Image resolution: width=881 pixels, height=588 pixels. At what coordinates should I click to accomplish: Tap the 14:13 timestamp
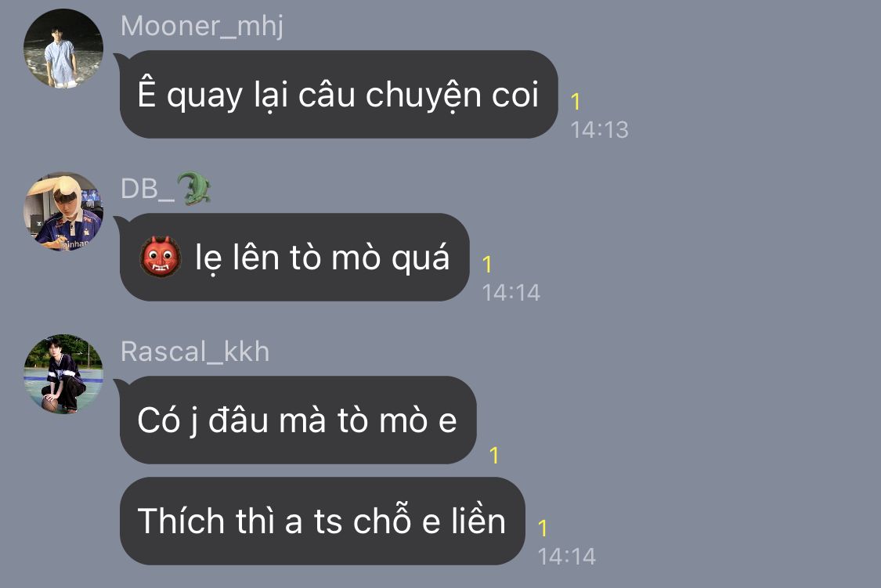(x=600, y=130)
